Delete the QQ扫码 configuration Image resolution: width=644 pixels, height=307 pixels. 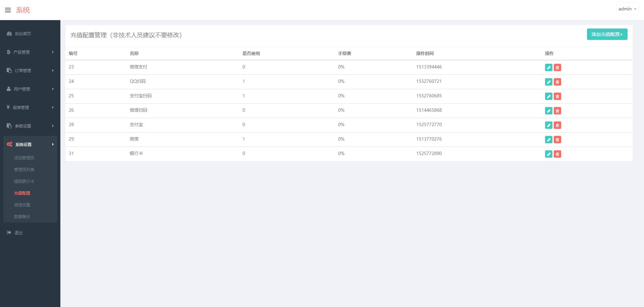click(x=557, y=82)
